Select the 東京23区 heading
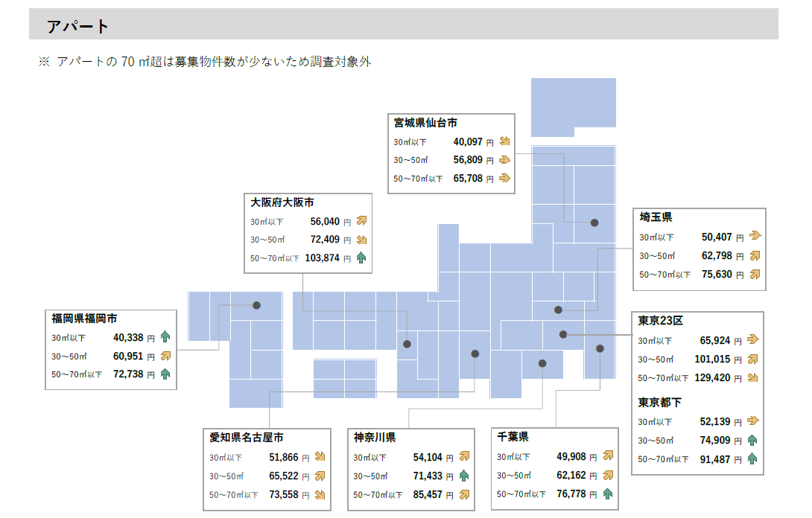Screen dimensions: 812x518 click(661, 320)
